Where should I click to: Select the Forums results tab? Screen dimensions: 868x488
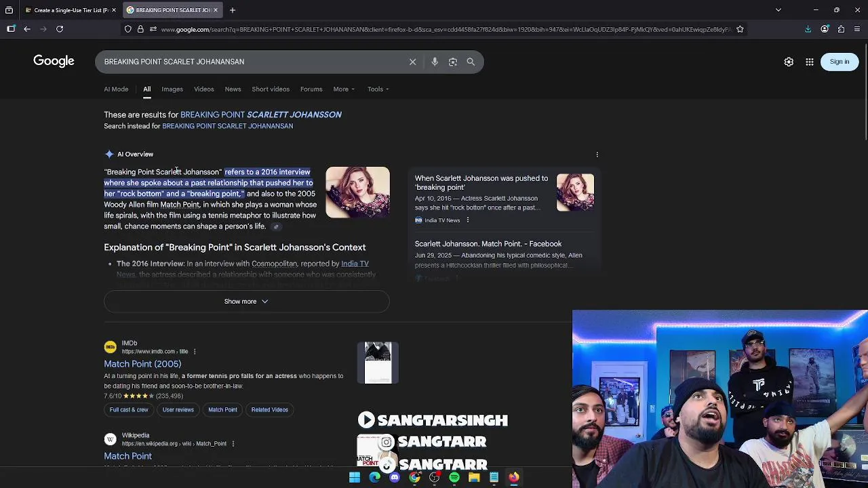click(x=311, y=89)
